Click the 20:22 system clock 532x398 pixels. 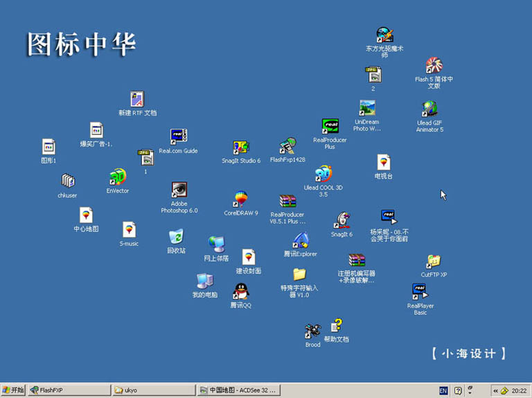pos(519,390)
